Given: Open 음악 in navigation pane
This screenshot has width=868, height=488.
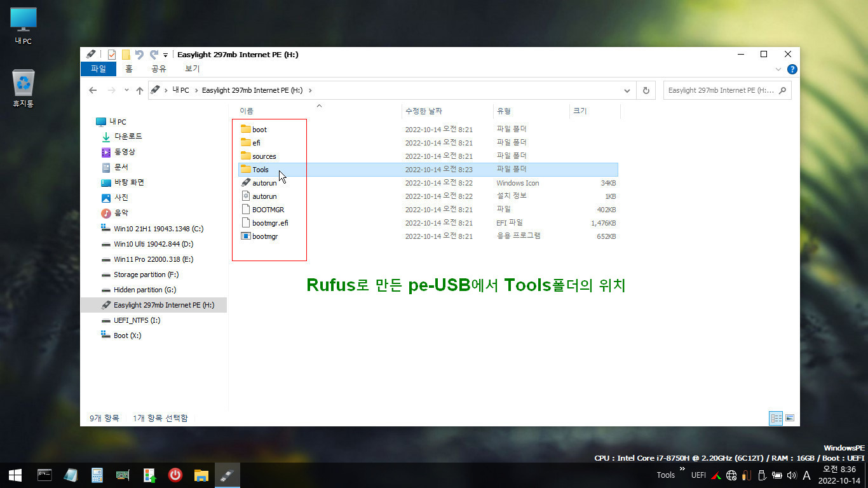Looking at the screenshot, I should pyautogui.click(x=121, y=213).
